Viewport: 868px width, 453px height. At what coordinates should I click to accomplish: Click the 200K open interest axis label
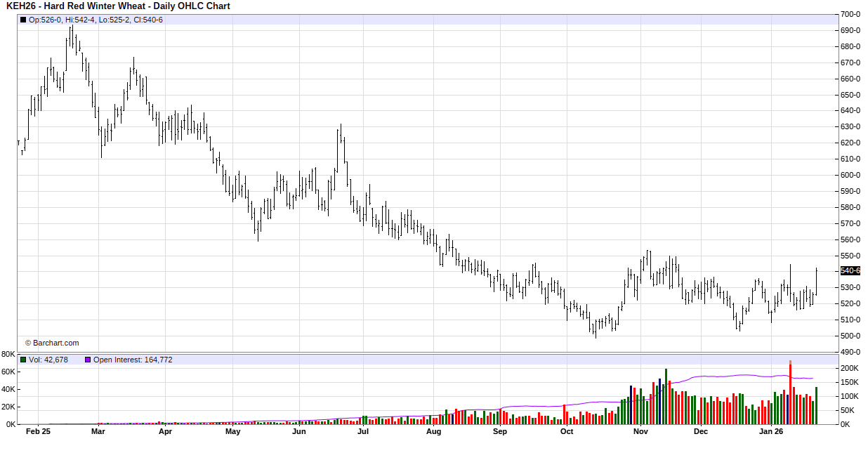[x=850, y=368]
